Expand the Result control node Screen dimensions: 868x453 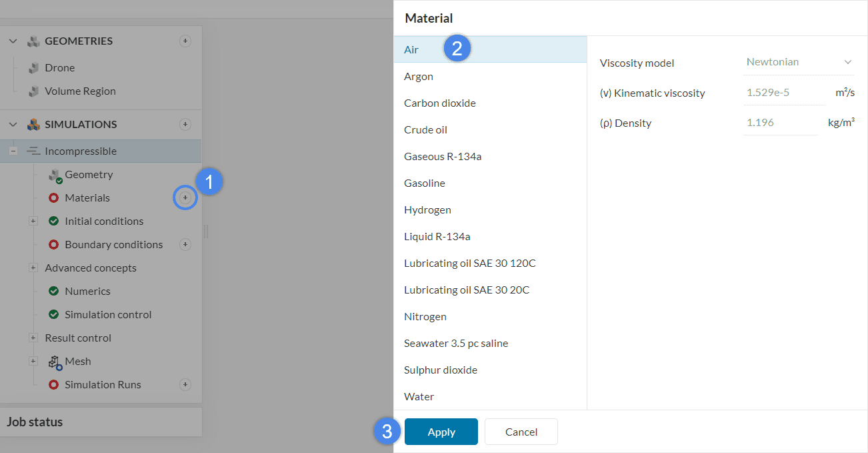click(33, 338)
